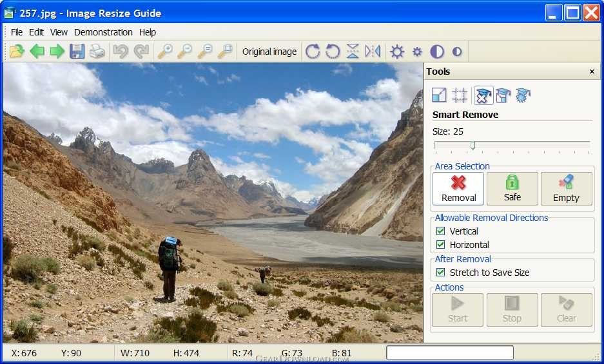Choose Safe area selection

pyautogui.click(x=512, y=189)
